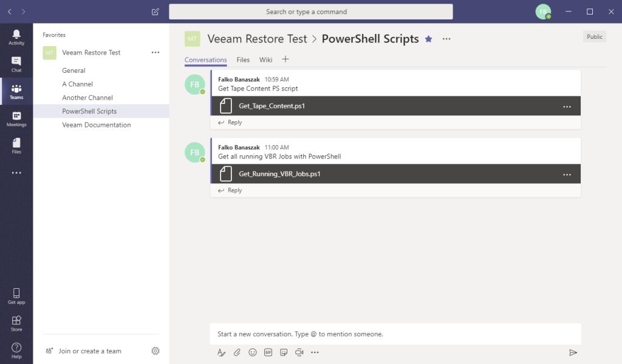
Task: Click the Public label
Action: point(595,36)
